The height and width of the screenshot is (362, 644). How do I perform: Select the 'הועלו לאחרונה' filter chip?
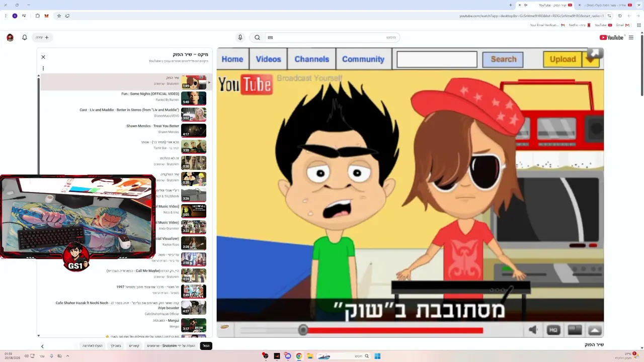pyautogui.click(x=93, y=346)
